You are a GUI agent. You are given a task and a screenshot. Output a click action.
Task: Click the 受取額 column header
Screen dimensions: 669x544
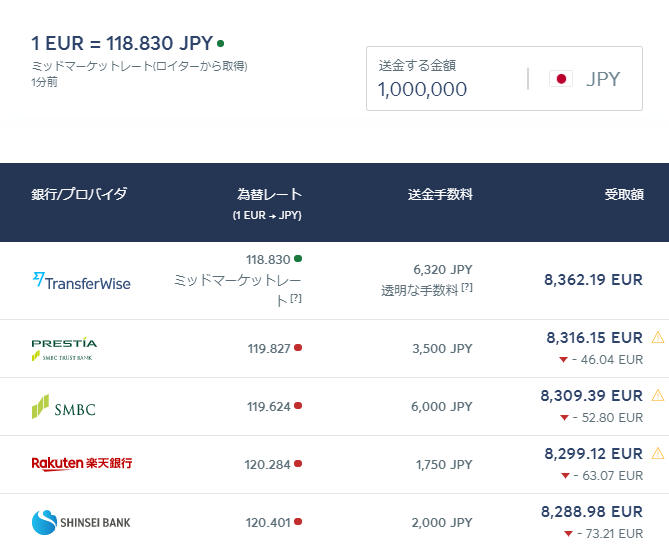pyautogui.click(x=624, y=194)
